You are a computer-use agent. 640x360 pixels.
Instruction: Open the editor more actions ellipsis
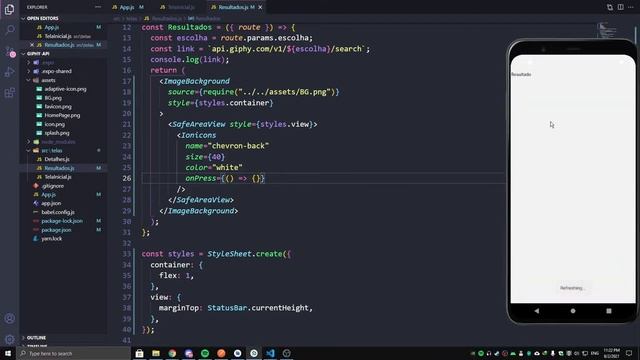631,7
